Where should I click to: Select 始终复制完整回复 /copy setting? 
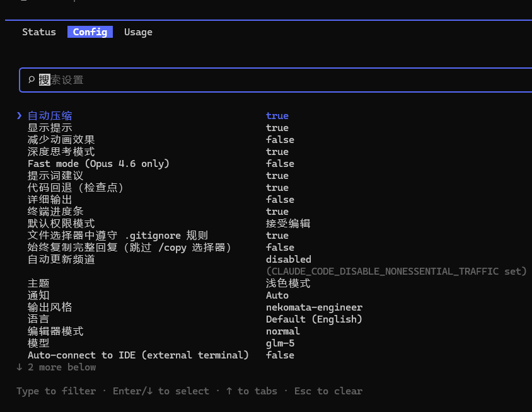pos(129,247)
